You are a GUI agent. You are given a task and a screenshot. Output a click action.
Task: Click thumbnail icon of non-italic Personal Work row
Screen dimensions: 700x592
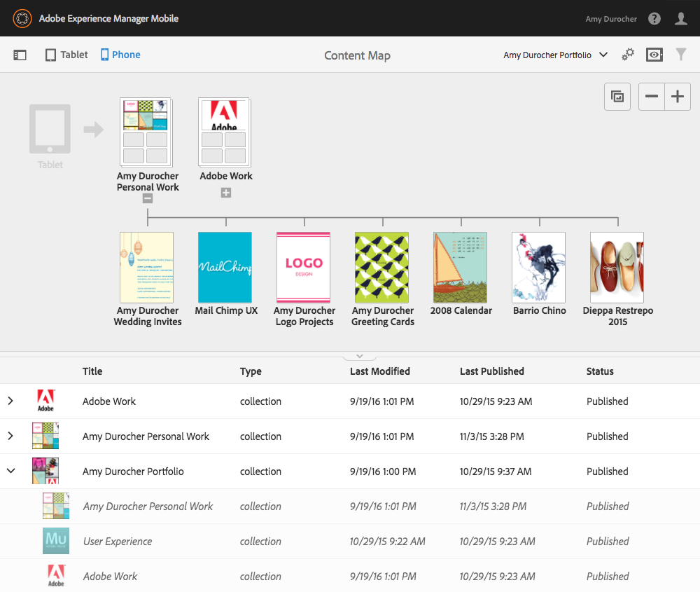click(45, 436)
